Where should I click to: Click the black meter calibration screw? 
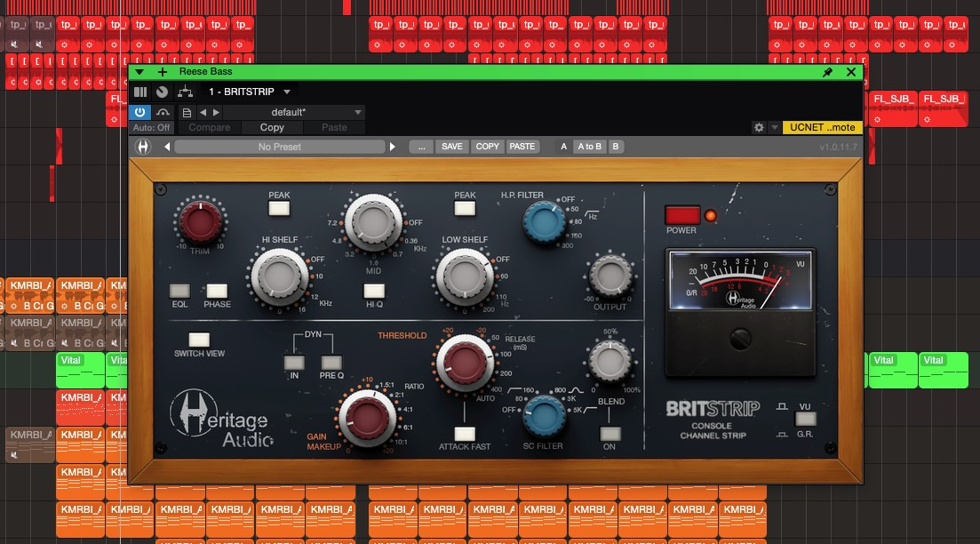(x=740, y=339)
